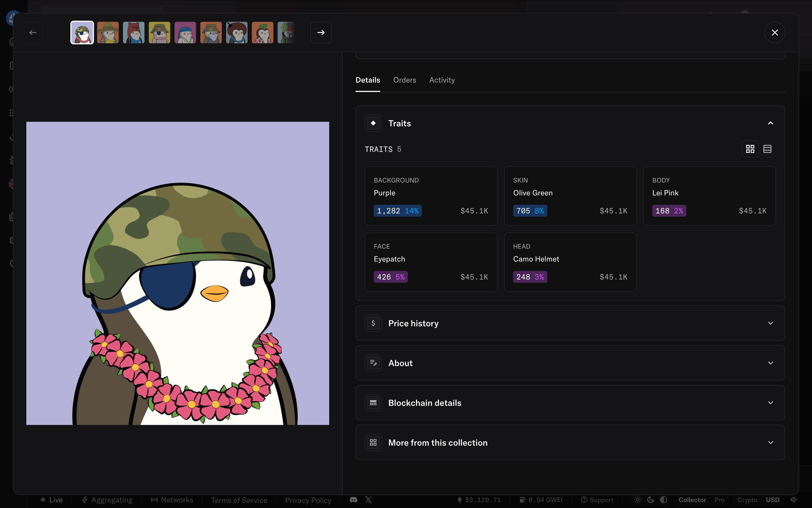This screenshot has height=508, width=812.
Task: Select the camo helmet penguin thumbnail
Action: [x=82, y=33]
